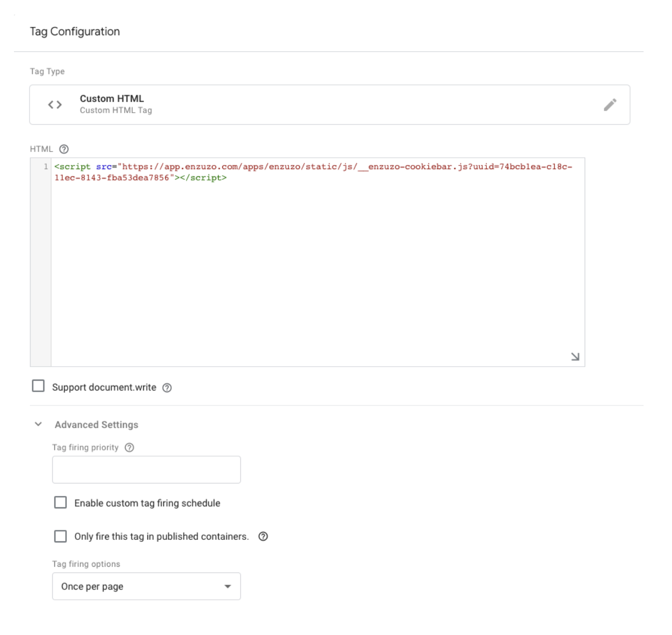Click the Tag firing priority input field
The width and height of the screenshot is (672, 635).
[146, 470]
